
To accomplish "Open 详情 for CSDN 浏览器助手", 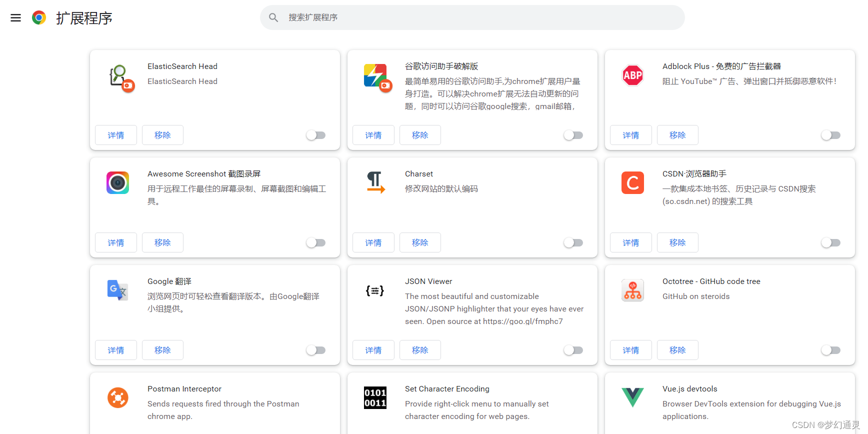I will (x=631, y=242).
